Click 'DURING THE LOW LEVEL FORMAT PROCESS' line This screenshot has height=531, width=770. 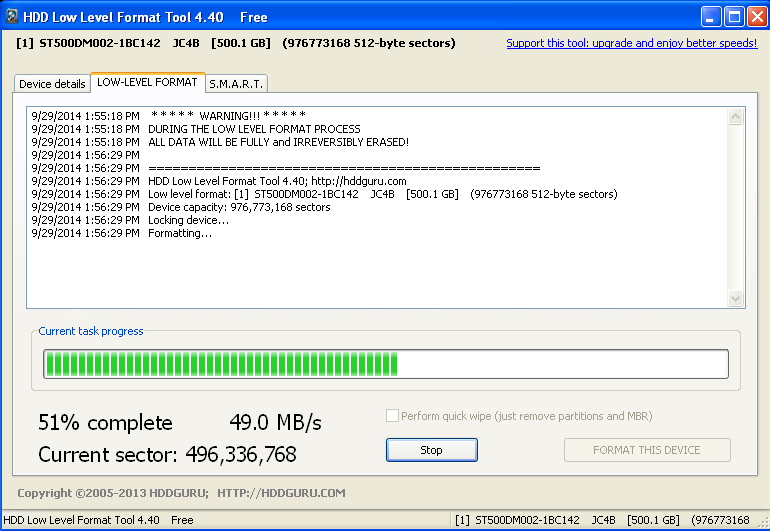pos(196,129)
